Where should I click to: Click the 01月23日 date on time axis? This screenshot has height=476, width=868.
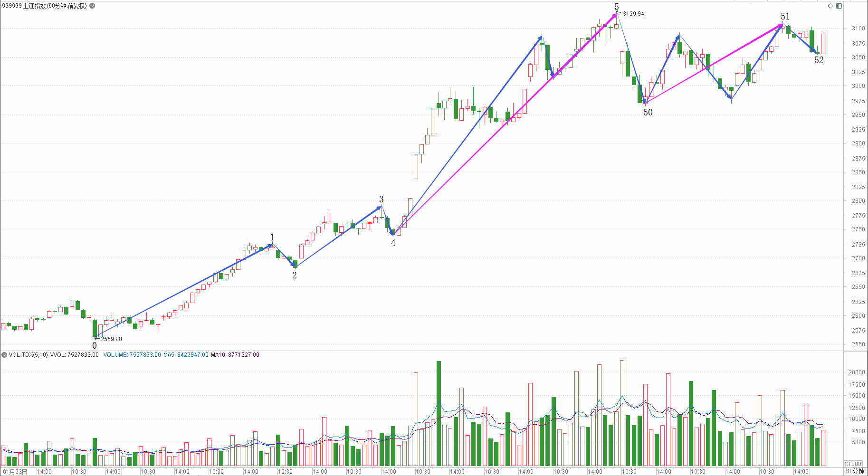pos(15,472)
